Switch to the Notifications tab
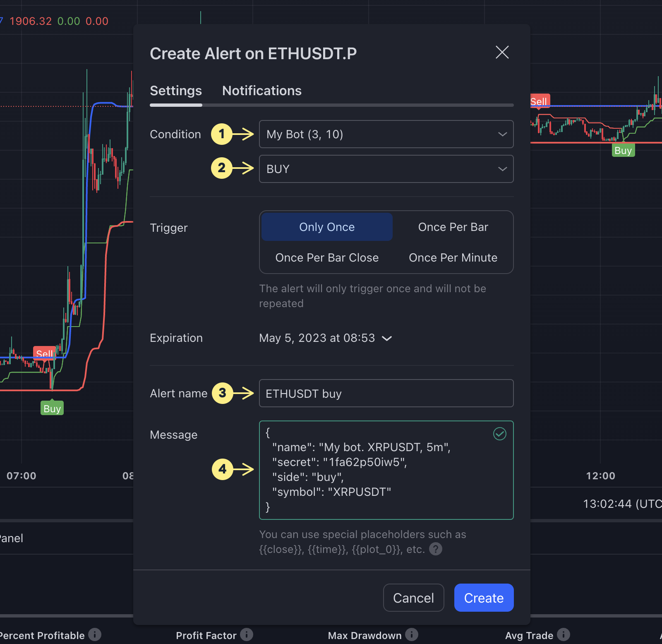 click(x=262, y=91)
